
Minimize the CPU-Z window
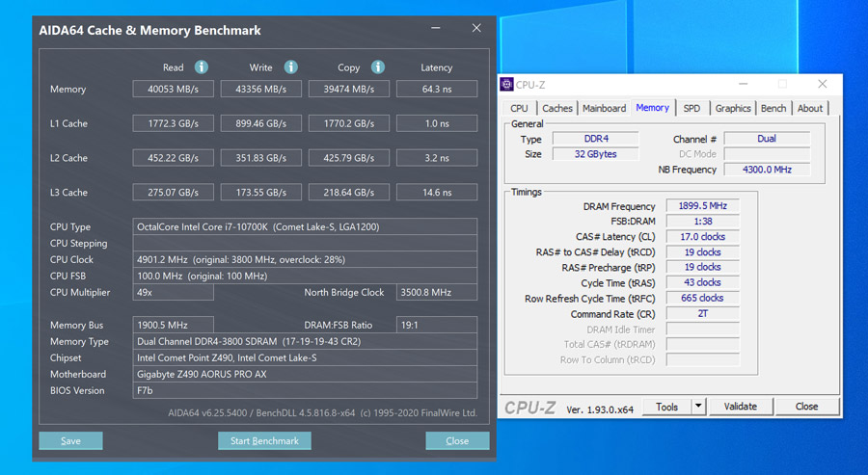click(743, 84)
